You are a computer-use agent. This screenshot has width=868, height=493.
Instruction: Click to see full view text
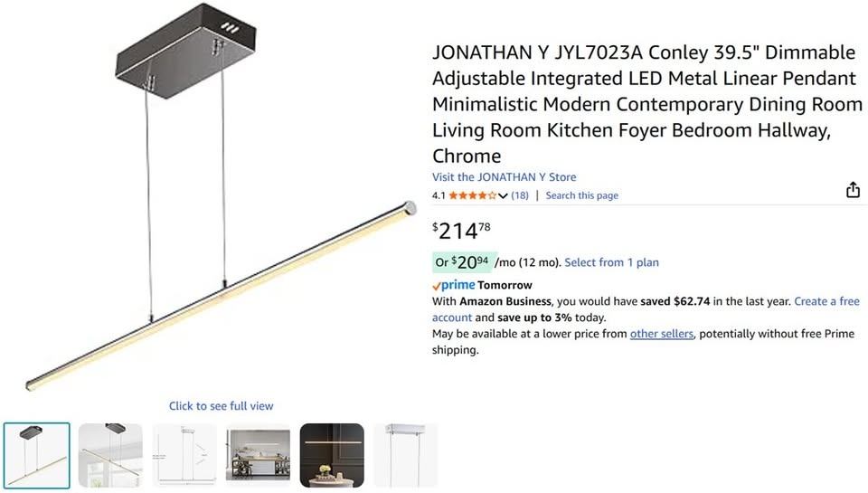click(x=221, y=406)
